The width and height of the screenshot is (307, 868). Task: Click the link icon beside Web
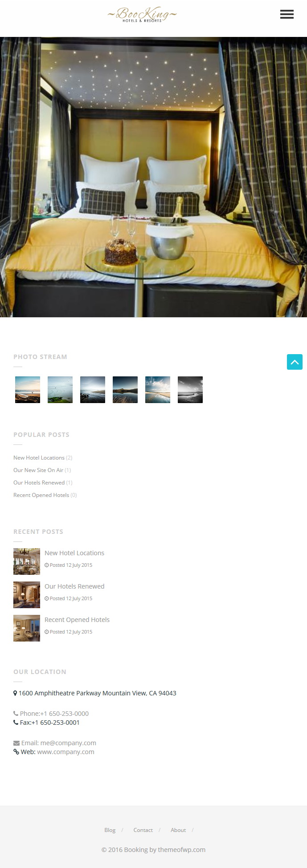pyautogui.click(x=16, y=752)
